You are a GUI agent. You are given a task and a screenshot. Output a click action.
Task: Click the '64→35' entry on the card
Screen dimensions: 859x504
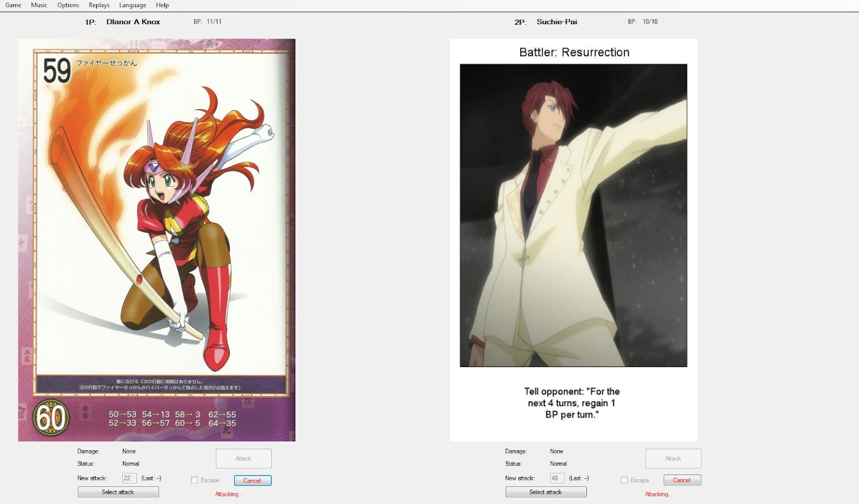[222, 423]
